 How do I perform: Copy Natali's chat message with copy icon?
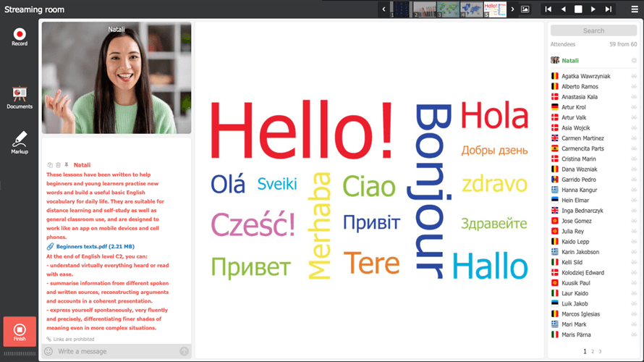[x=50, y=165]
